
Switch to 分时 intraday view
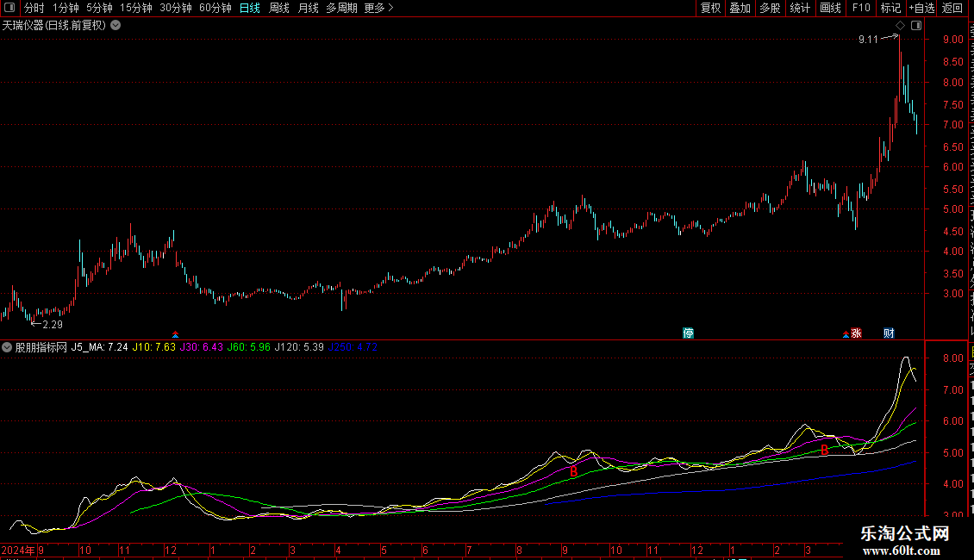(34, 8)
